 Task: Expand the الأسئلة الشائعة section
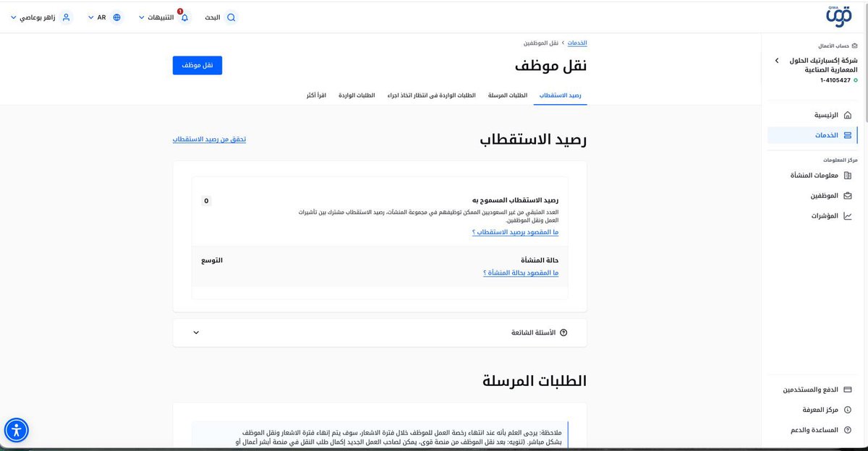[380, 332]
